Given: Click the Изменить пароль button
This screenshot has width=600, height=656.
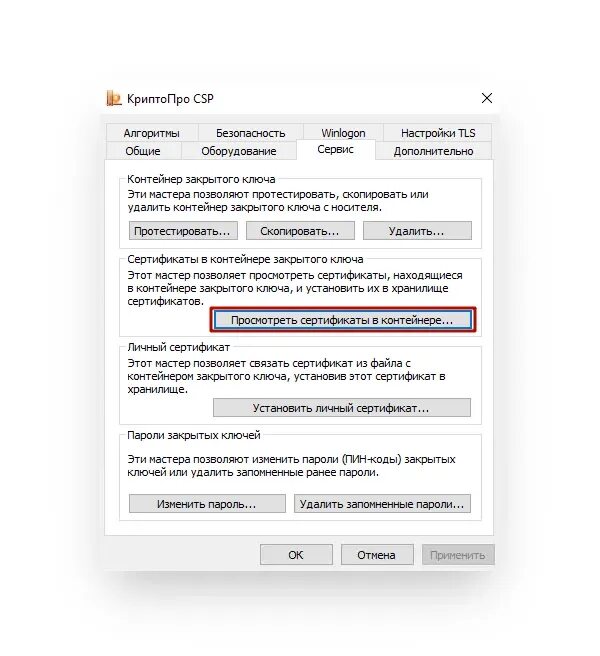Looking at the screenshot, I should click(207, 504).
